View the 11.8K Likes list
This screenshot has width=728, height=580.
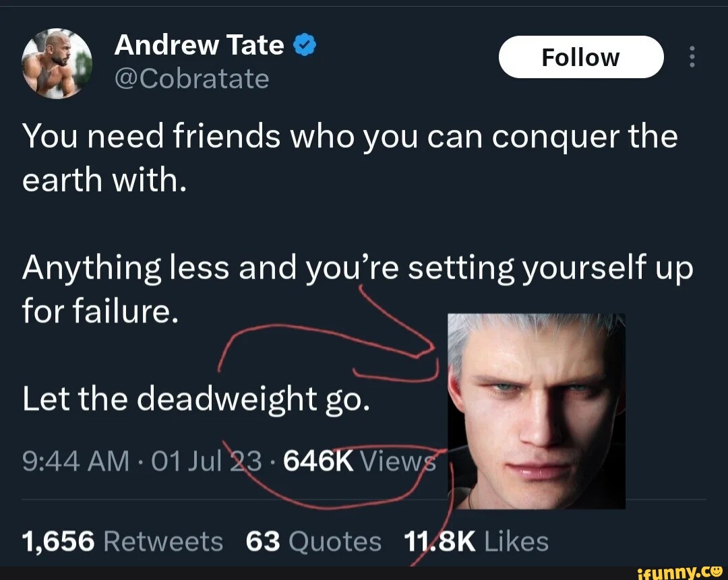click(x=477, y=541)
